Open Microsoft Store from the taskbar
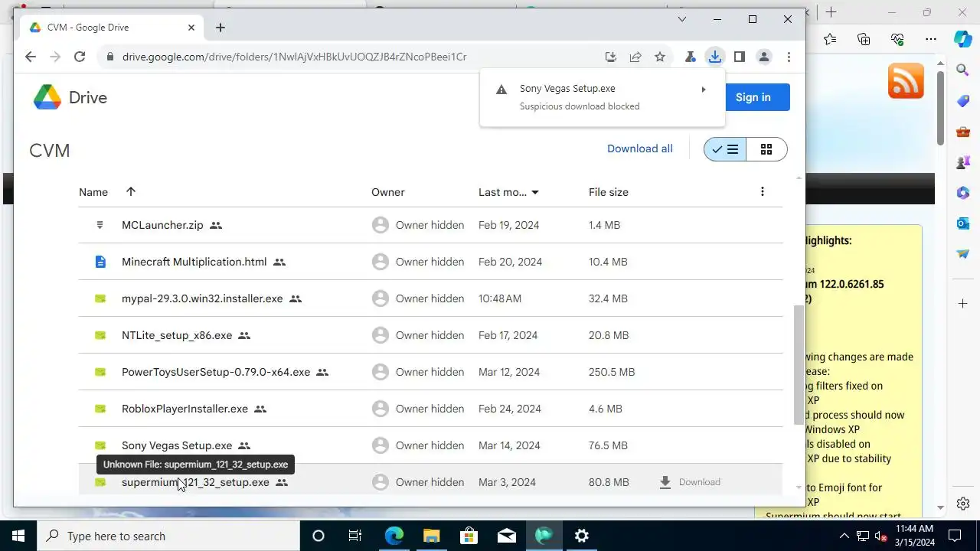 tap(469, 536)
